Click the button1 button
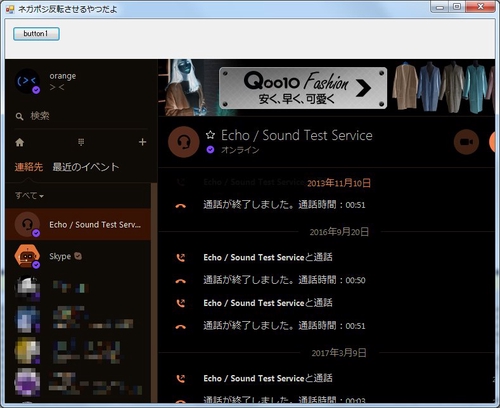 click(x=36, y=34)
